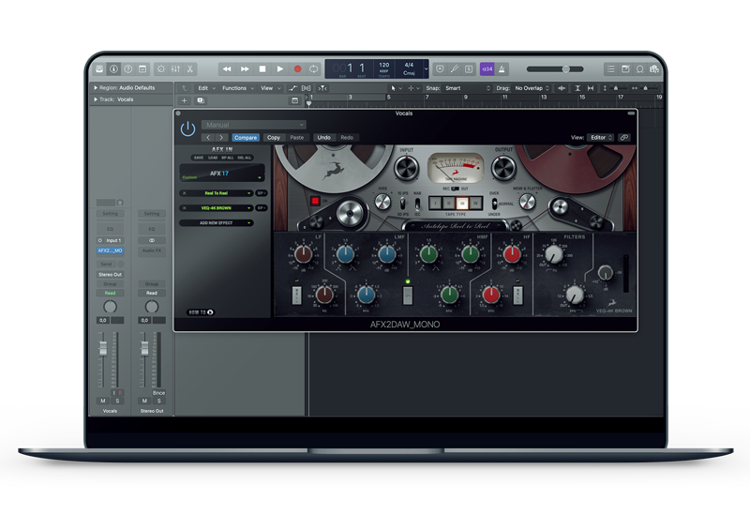This screenshot has height=515, width=750.
Task: Click the Rewind transport button
Action: click(227, 69)
